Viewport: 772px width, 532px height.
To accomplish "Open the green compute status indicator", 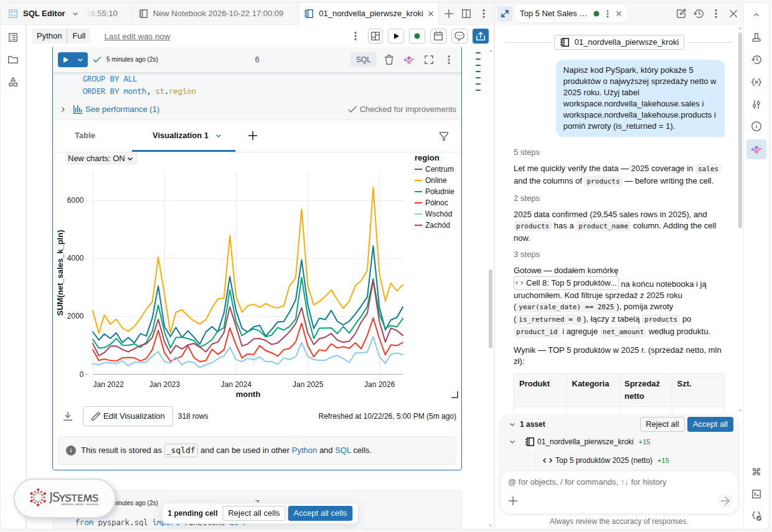I will click(417, 36).
